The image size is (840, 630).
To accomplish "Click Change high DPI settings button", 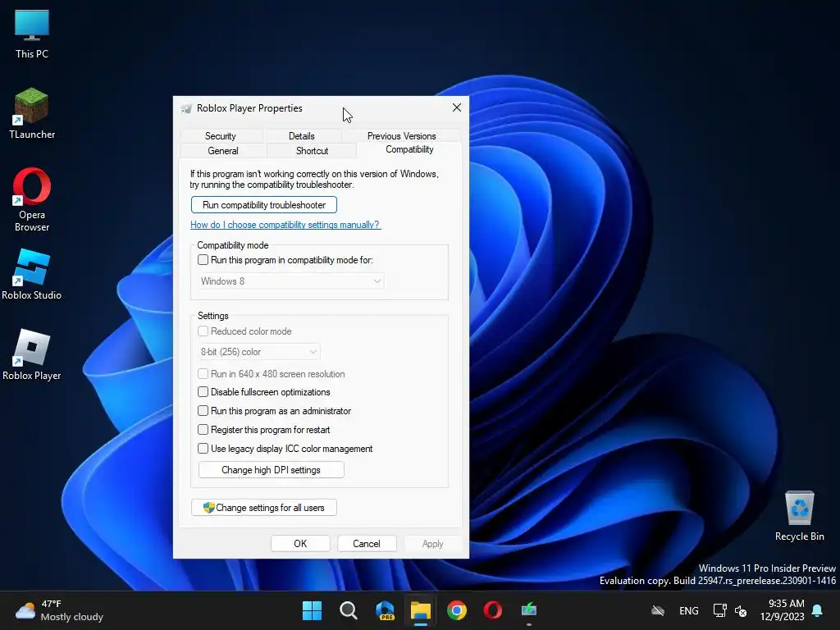I will pyautogui.click(x=271, y=470).
